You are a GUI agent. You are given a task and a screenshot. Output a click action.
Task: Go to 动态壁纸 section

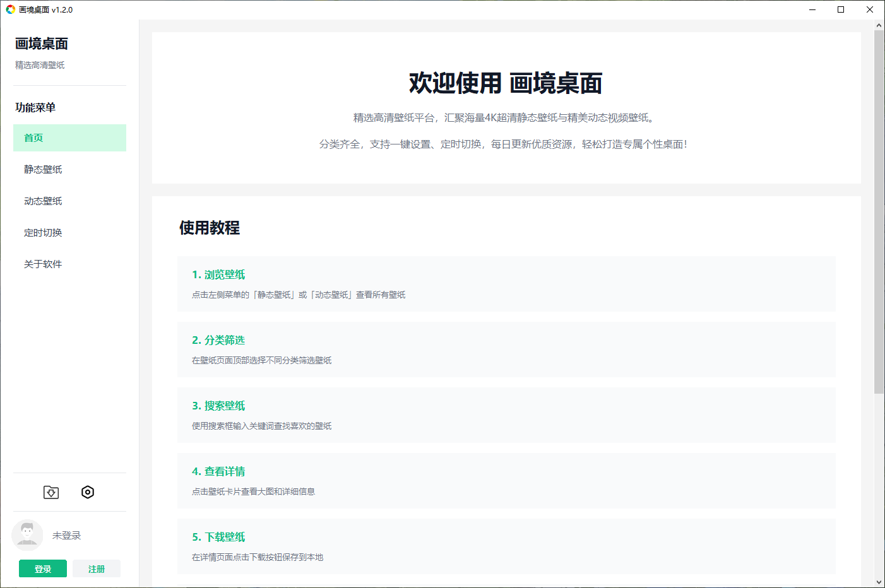pyautogui.click(x=69, y=201)
